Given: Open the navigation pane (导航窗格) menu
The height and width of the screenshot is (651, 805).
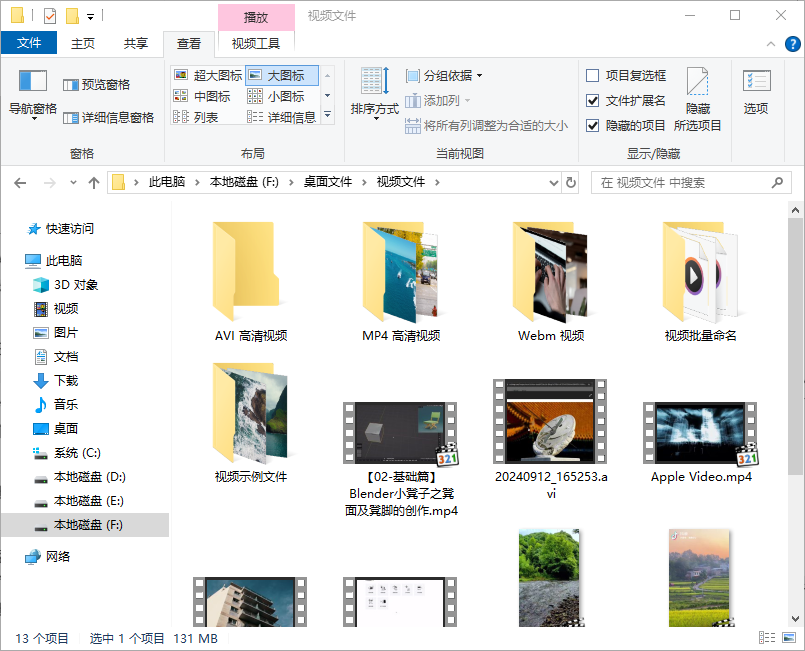Looking at the screenshot, I should point(33,95).
